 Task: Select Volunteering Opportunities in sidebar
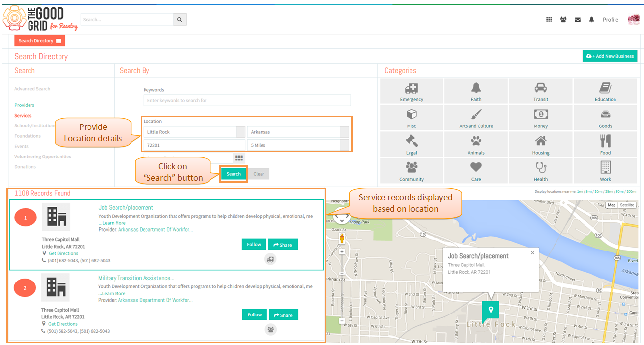point(43,157)
